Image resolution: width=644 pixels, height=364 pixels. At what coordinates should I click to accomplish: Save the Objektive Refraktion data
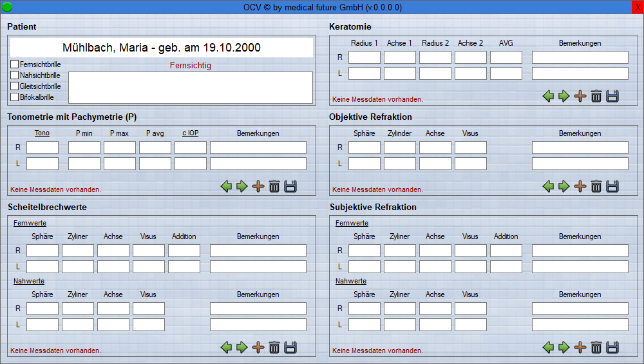coord(612,187)
